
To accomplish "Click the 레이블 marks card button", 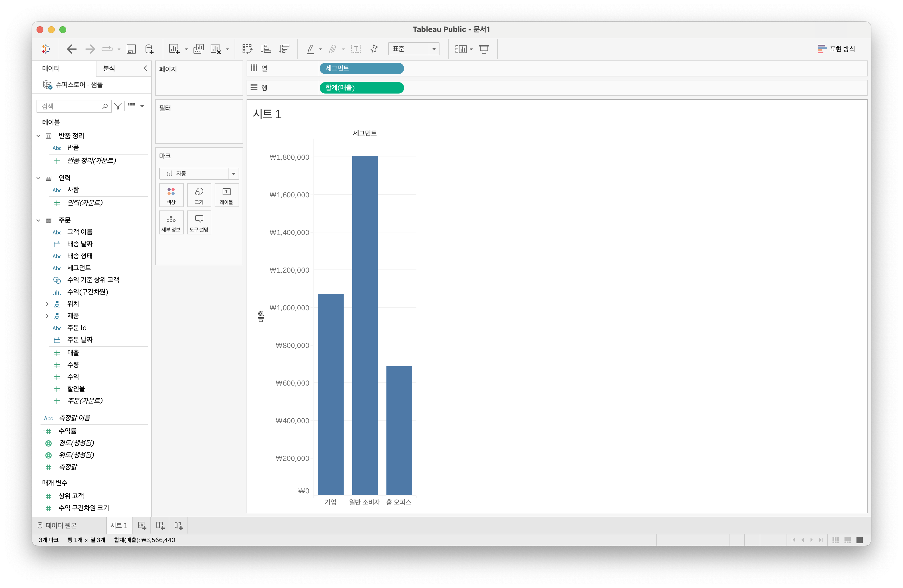I will click(x=227, y=195).
